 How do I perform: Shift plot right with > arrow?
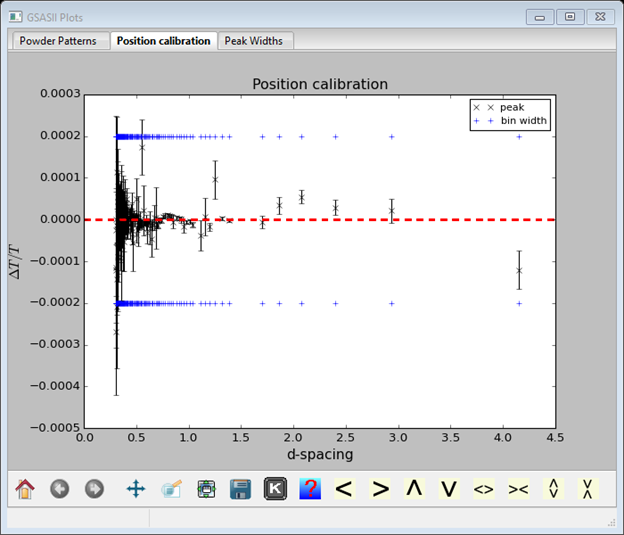pyautogui.click(x=380, y=489)
